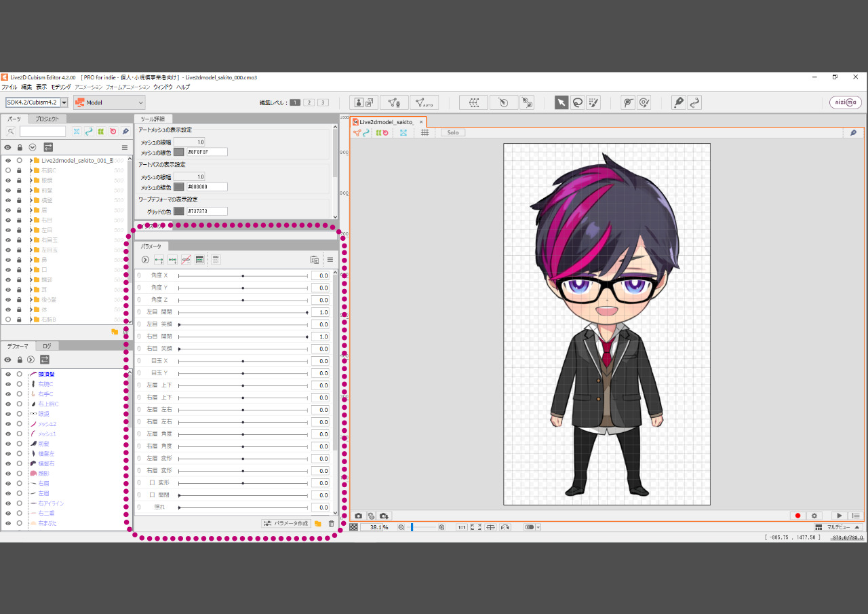868x614 pixels.
Task: Expand the 口 parts folder
Action: pos(31,269)
